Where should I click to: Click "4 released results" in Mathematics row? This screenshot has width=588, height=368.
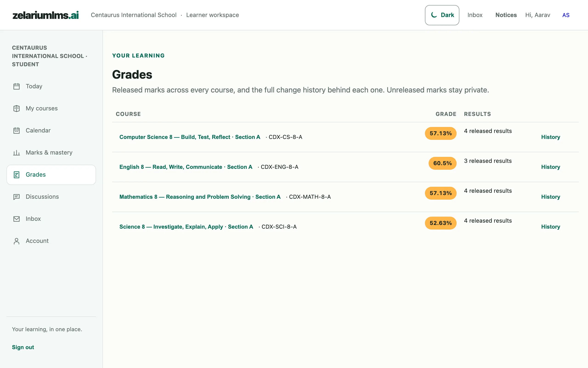[488, 191]
